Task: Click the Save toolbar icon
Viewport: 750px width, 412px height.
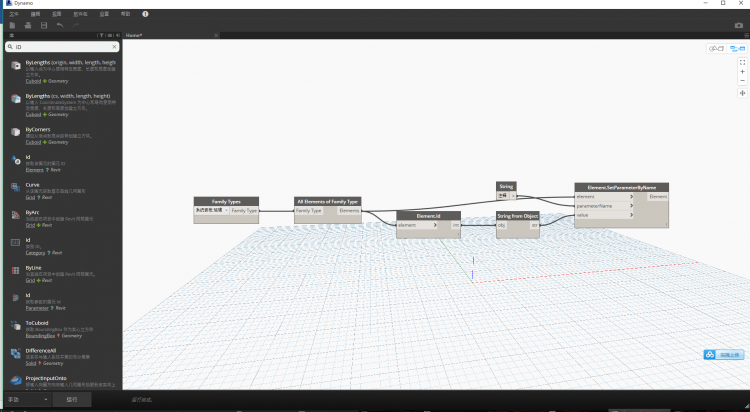Action: 44,25
